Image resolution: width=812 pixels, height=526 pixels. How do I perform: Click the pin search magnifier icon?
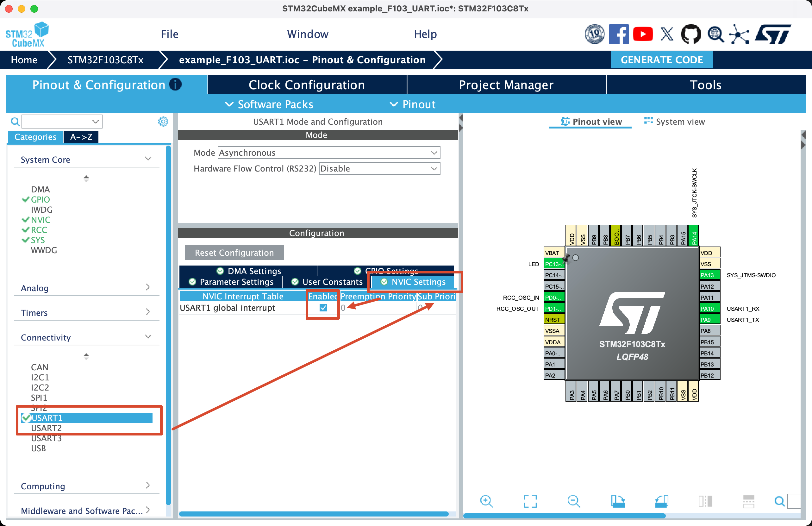[779, 501]
